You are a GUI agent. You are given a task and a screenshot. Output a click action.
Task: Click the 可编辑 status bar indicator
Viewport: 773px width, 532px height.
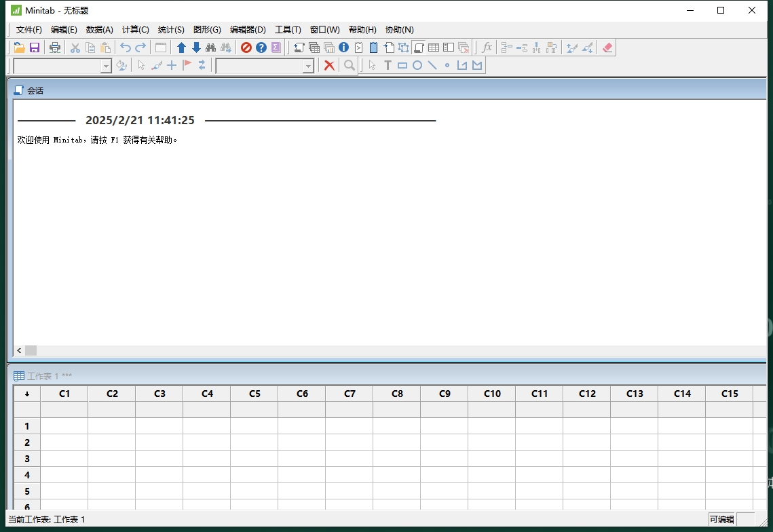(722, 519)
